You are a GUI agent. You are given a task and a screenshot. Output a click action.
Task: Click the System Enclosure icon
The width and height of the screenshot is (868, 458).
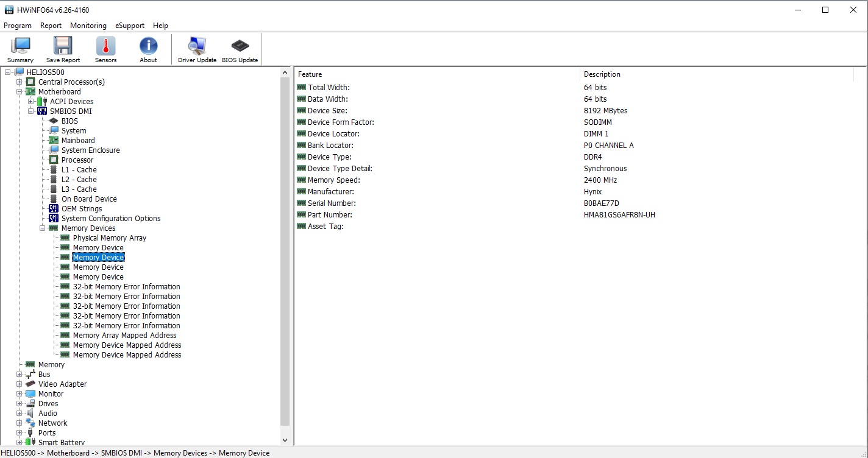tap(54, 150)
